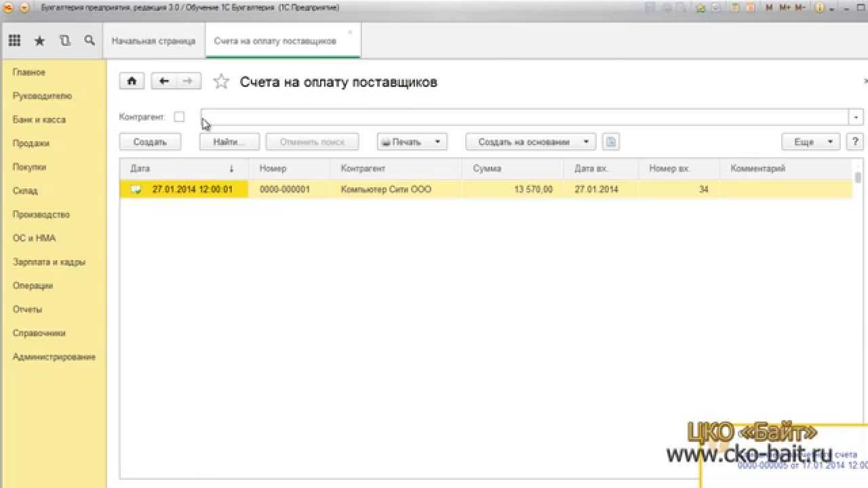
Task: Expand the Печать dropdown
Action: [437, 142]
